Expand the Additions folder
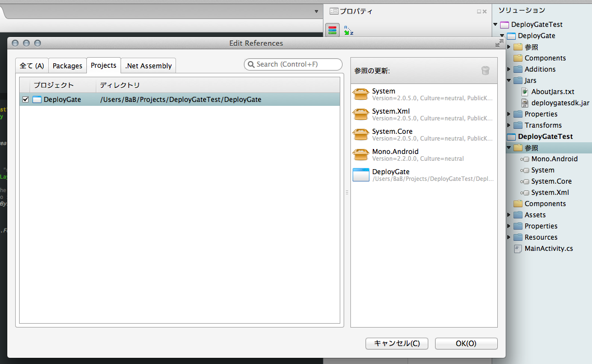Screen dimensions: 592x364 tap(509, 69)
